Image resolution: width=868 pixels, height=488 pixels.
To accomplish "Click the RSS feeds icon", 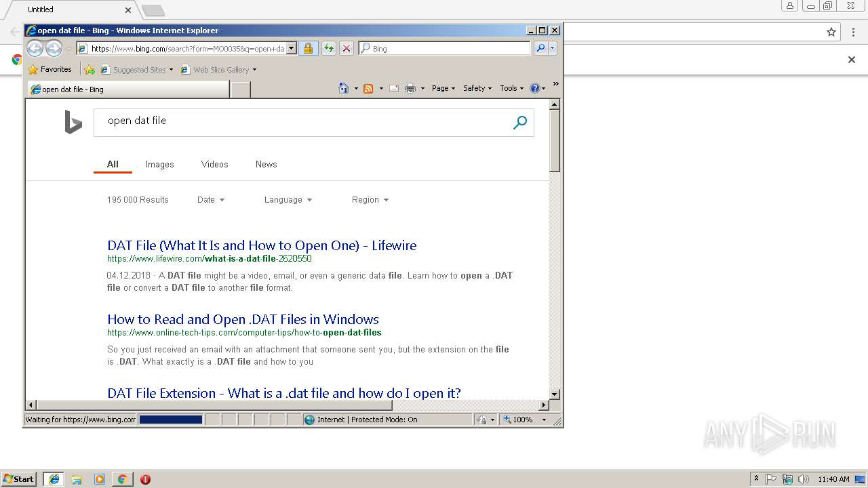I will coord(368,88).
